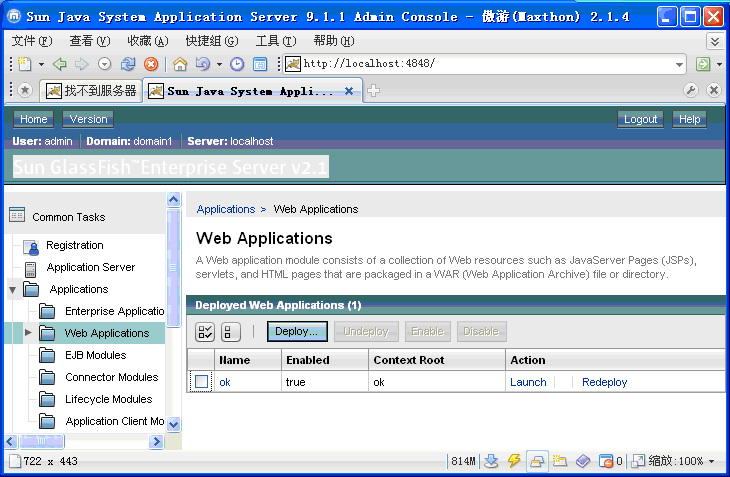Viewport: 730px width, 477px height.
Task: Click the Refresh page icon
Action: (x=128, y=64)
